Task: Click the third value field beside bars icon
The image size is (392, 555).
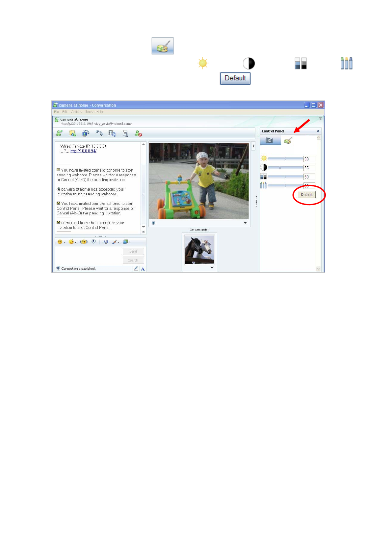Action: pyautogui.click(x=309, y=177)
